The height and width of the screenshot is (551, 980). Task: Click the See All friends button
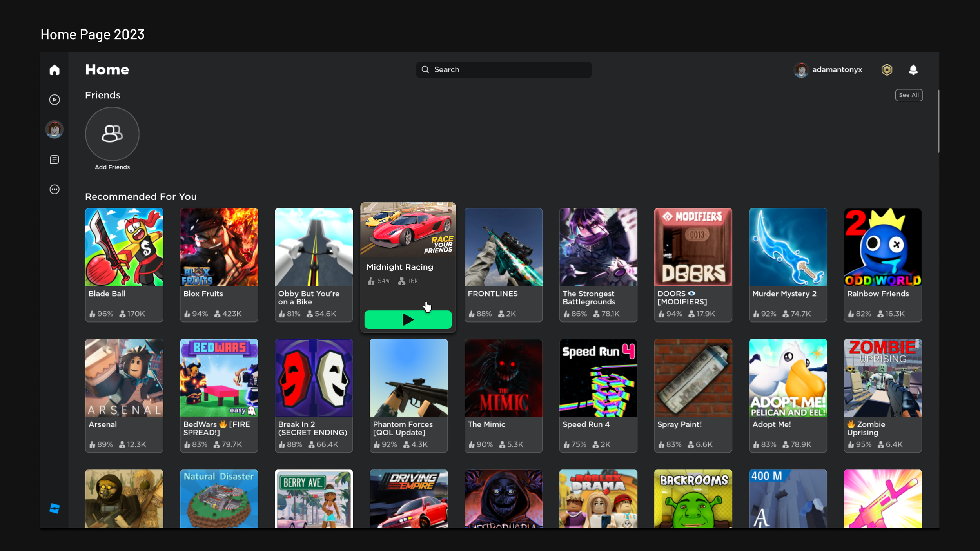coord(909,95)
